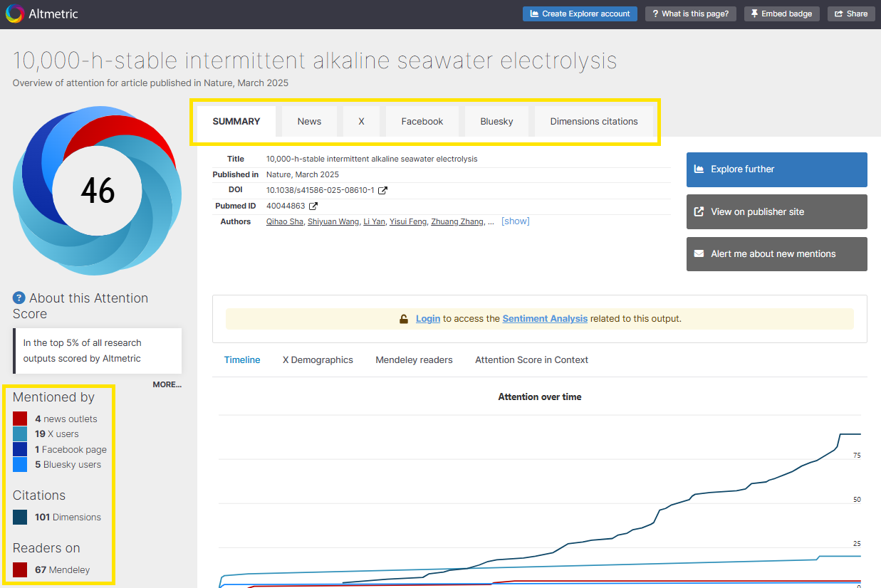The width and height of the screenshot is (881, 588).
Task: Switch to the News tab
Action: tap(309, 122)
